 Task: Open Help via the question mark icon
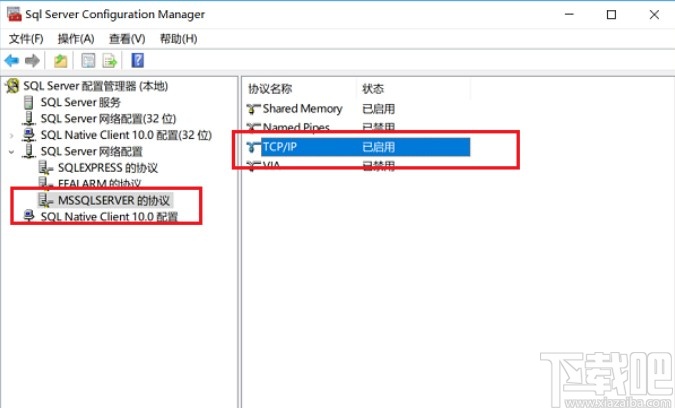[137, 60]
